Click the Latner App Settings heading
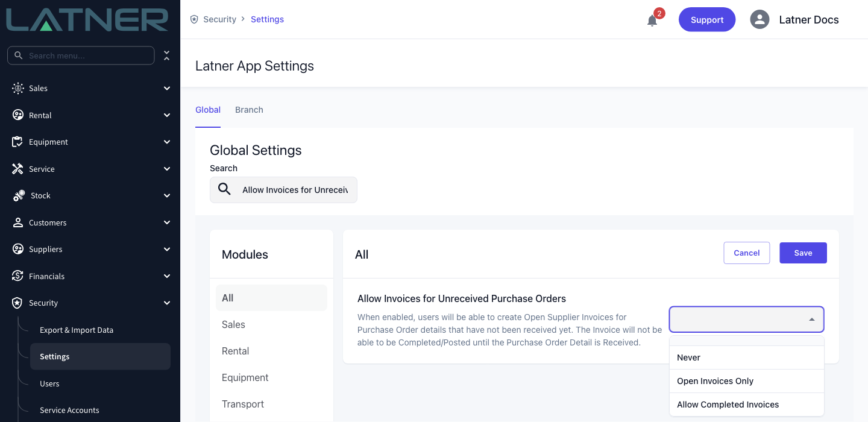The image size is (868, 422). click(254, 66)
